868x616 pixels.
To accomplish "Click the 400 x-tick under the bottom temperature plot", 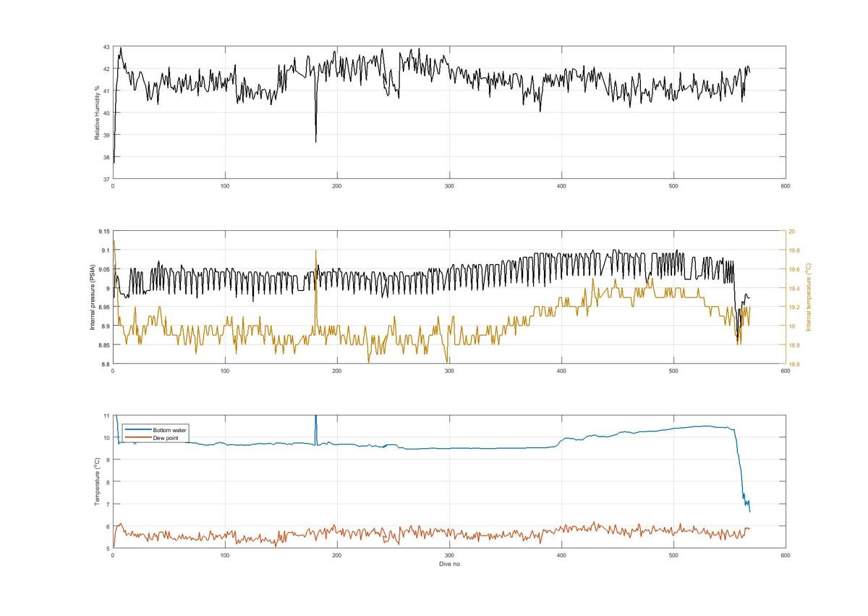I will click(561, 555).
